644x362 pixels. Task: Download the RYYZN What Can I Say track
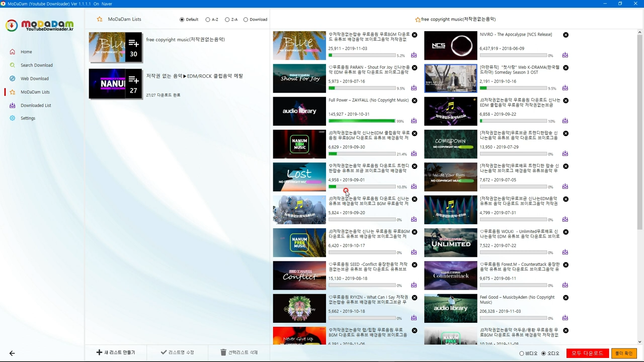coord(414,318)
